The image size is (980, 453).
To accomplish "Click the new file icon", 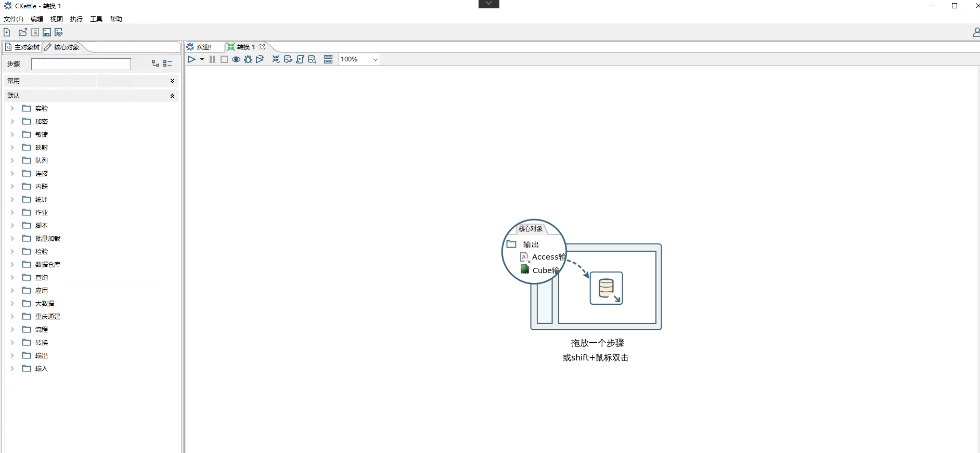I will coord(7,32).
